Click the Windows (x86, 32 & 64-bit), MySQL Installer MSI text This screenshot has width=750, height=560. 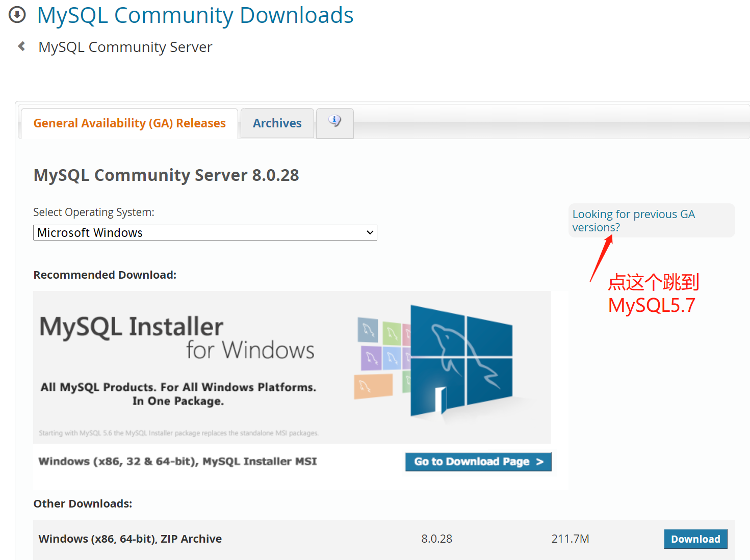click(x=178, y=461)
